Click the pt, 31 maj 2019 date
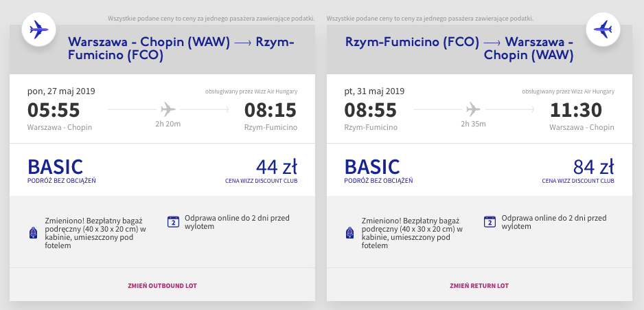This screenshot has height=310, width=644. click(x=374, y=91)
